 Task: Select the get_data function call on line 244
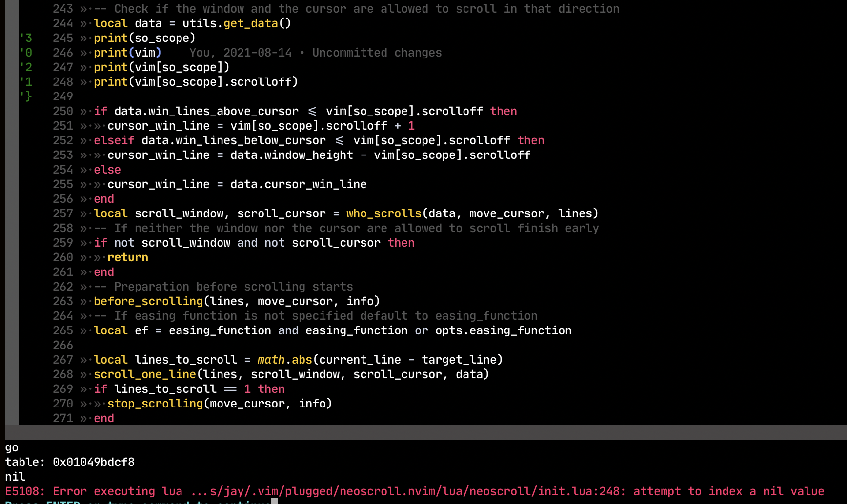point(250,23)
